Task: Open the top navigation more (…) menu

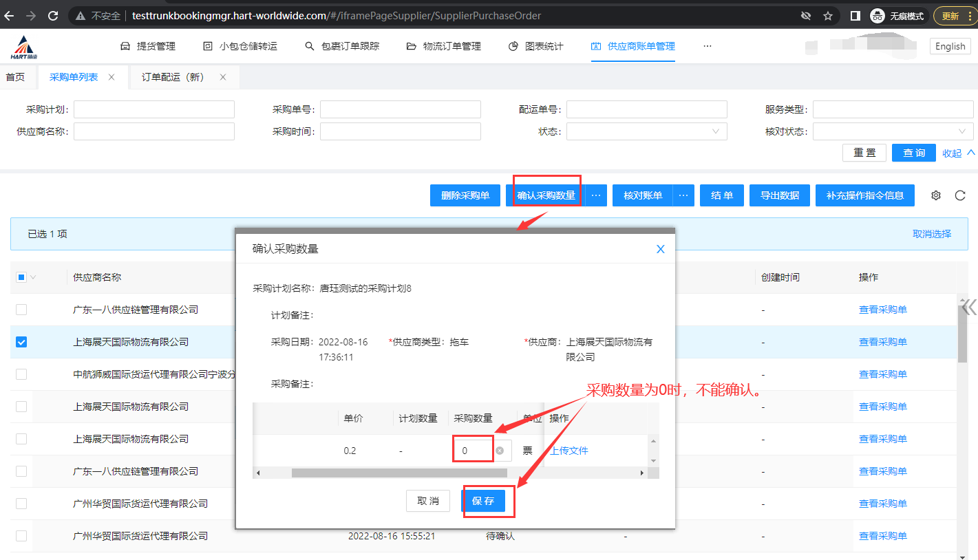Action: tap(707, 46)
